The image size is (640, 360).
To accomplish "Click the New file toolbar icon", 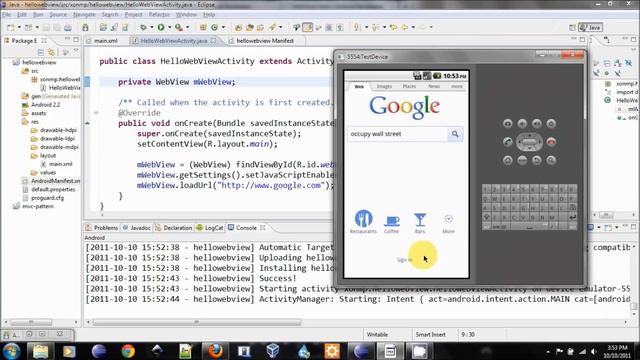I will (x=11, y=27).
